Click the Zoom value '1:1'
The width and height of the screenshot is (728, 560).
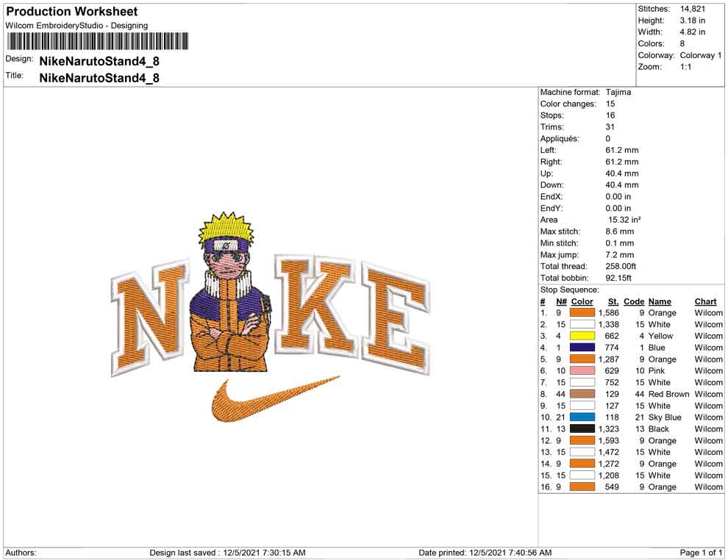pos(686,67)
